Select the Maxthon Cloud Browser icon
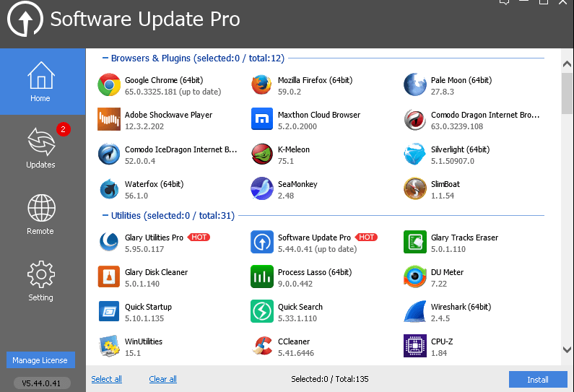This screenshot has height=392, width=574. point(261,119)
